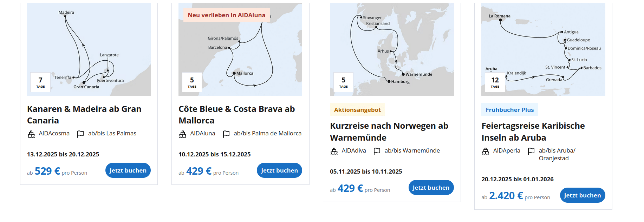Click the Frühbucher Plus badge
The width and height of the screenshot is (644, 222).
(x=509, y=110)
